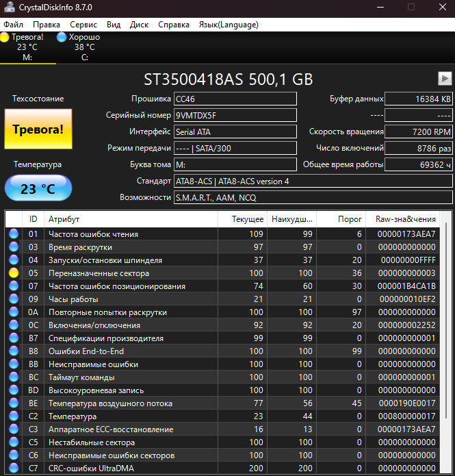
Task: Click the Атрибут column header
Action: 131,219
